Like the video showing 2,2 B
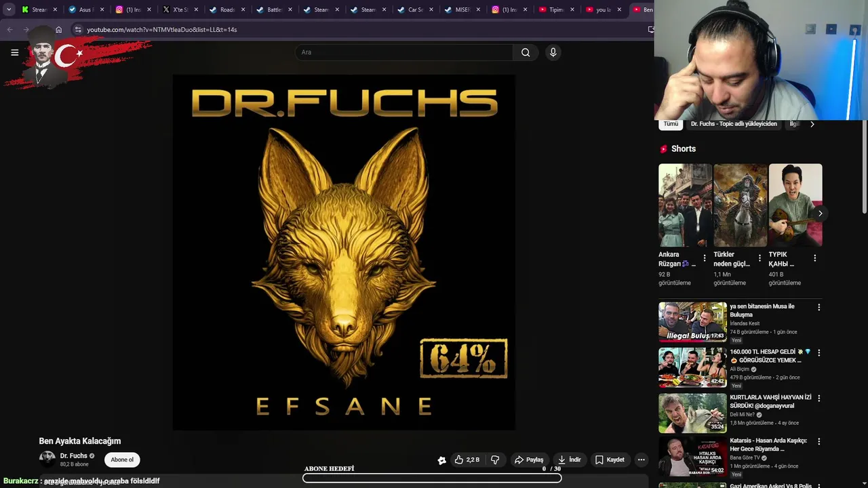 pos(467,460)
